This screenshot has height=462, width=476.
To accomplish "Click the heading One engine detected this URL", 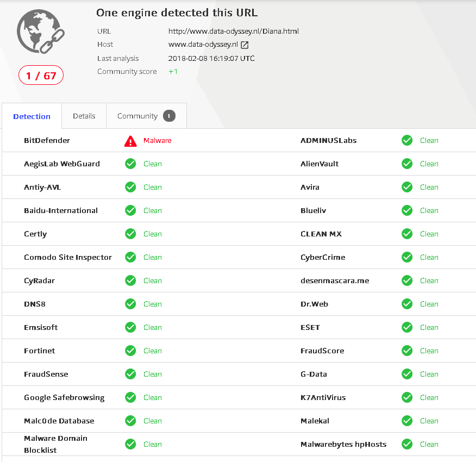I will [x=177, y=13].
